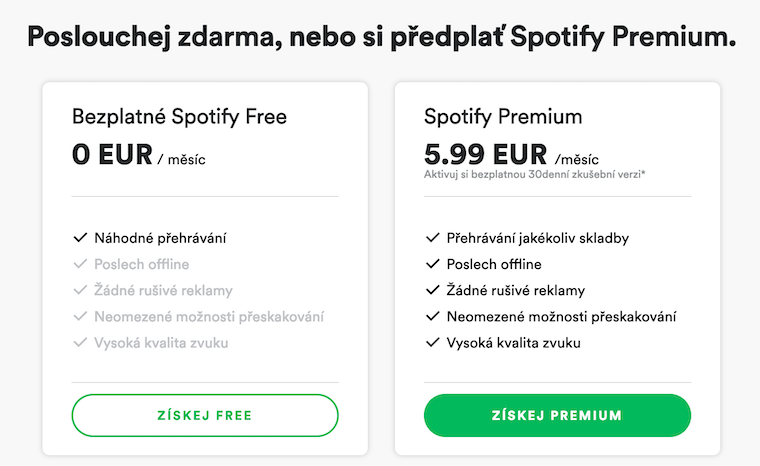Select the Bezplatné Spotify Free heading
This screenshot has width=760, height=466.
click(x=179, y=117)
